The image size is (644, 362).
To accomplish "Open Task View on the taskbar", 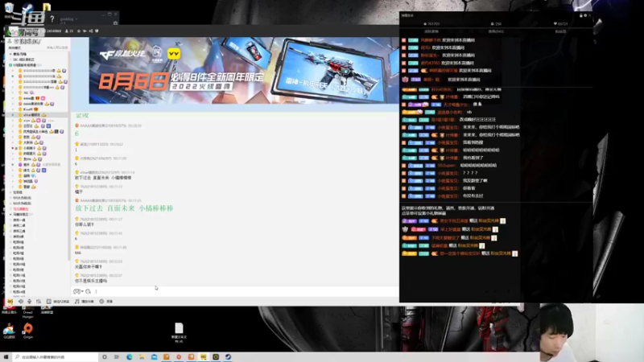I will pyautogui.click(x=117, y=357).
